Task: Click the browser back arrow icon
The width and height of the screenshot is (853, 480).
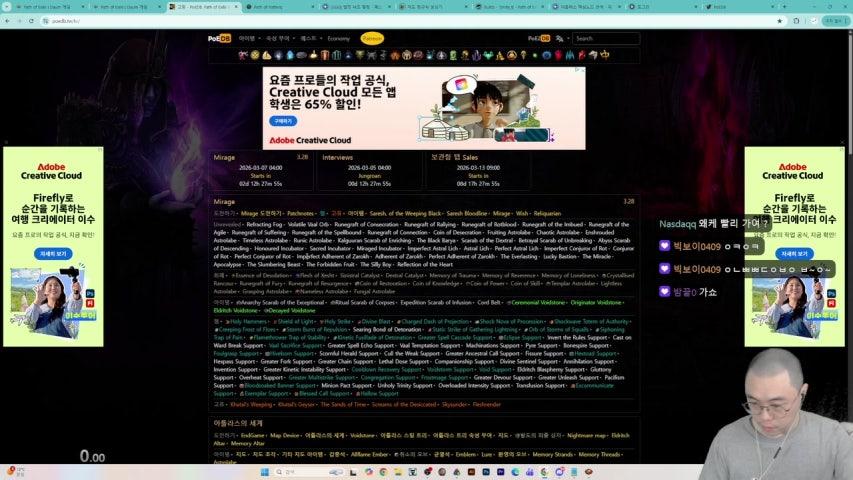Action: click(x=7, y=20)
